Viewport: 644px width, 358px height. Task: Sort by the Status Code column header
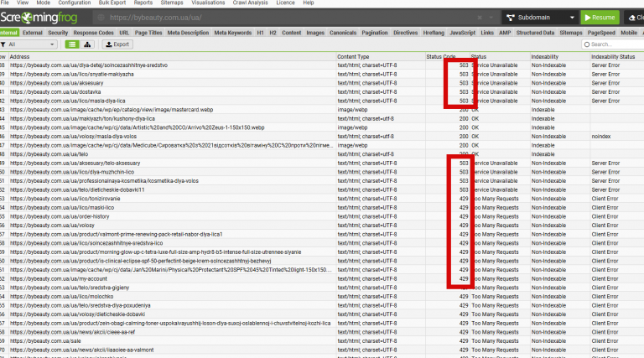click(x=441, y=57)
